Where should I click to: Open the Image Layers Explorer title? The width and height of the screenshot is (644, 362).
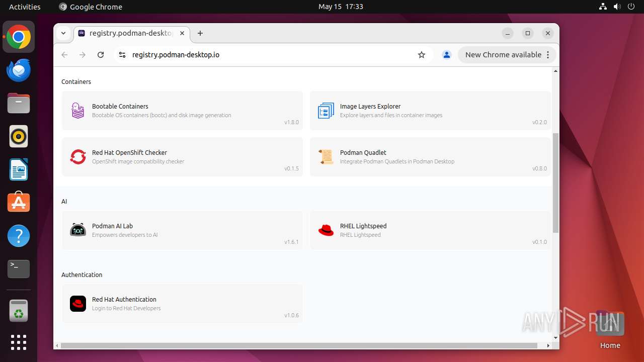370,106
